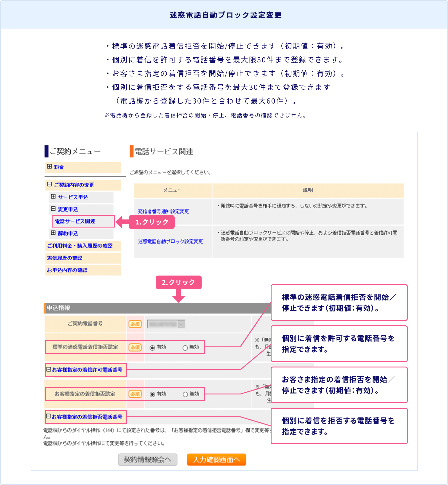This screenshot has width=448, height=485.
Task: Open ご利用料金・購入履歴の確認 link
Action: point(80,246)
